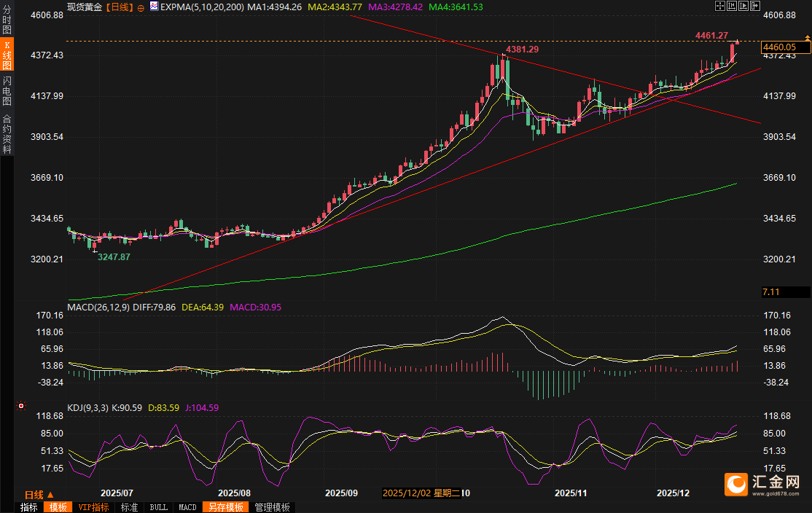This screenshot has width=812, height=513.
Task: Click the small red gear icon above KDJ
Action: 21,405
